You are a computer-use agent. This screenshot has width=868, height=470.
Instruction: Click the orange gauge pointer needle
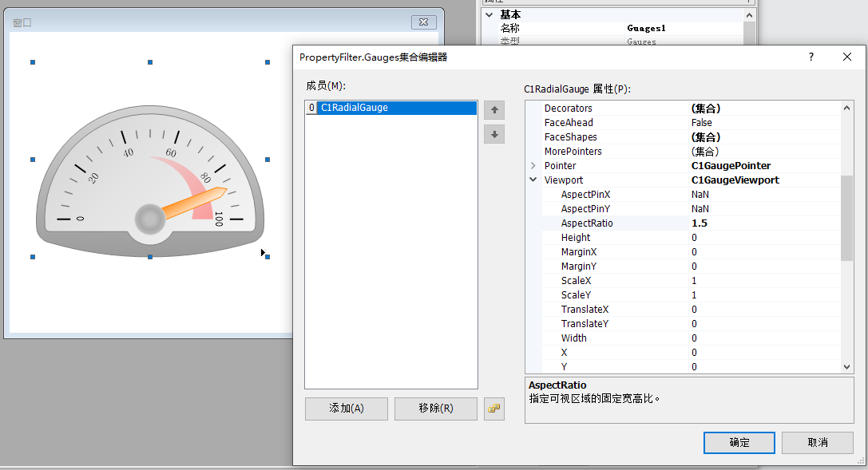pyautogui.click(x=194, y=203)
